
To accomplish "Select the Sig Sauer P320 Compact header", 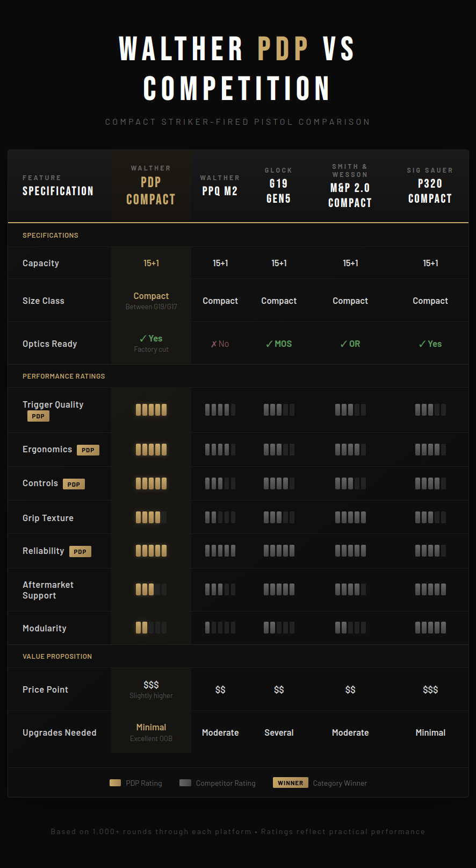I will pos(430,186).
